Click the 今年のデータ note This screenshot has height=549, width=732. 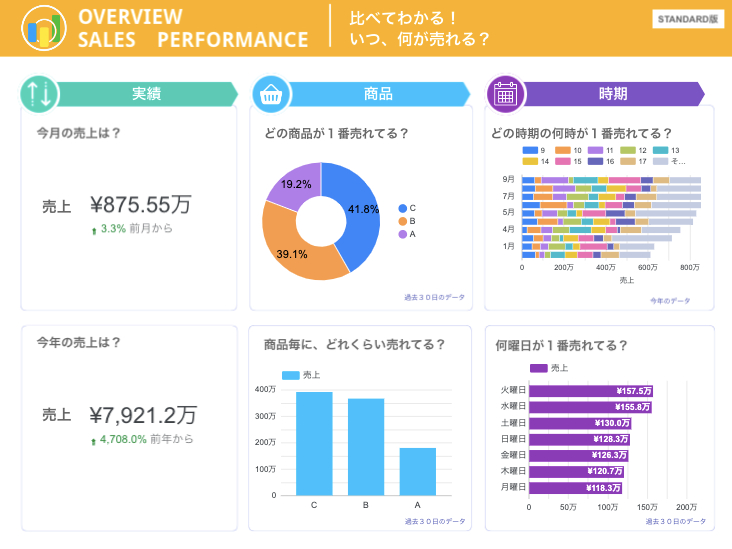(x=670, y=301)
